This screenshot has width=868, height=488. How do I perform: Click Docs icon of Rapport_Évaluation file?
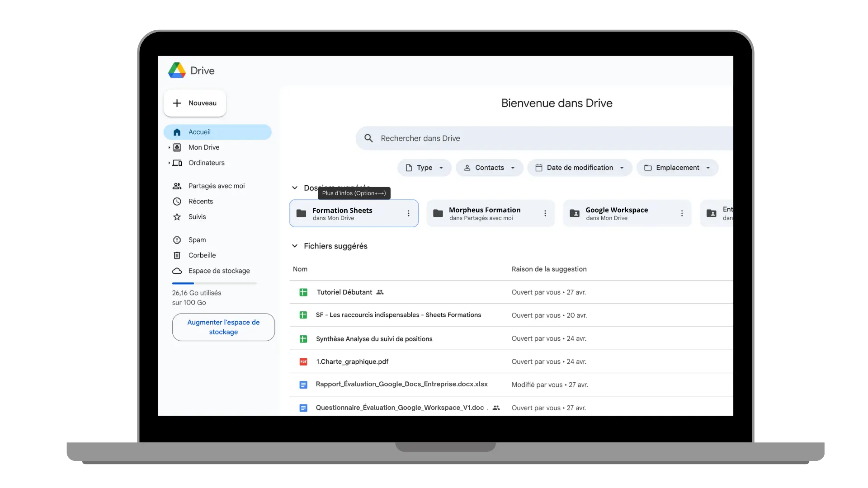pyautogui.click(x=303, y=385)
